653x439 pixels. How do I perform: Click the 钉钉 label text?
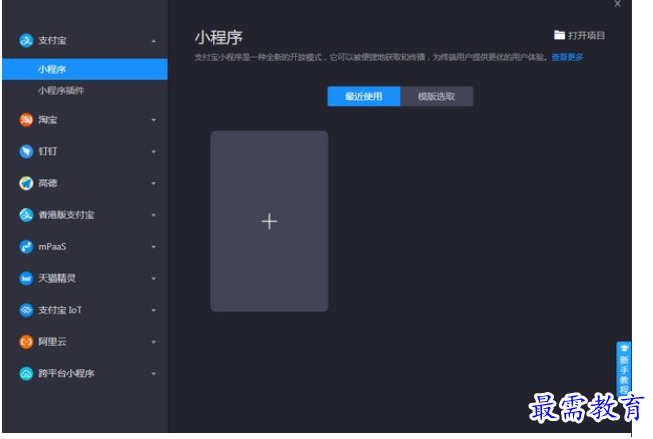tap(47, 151)
